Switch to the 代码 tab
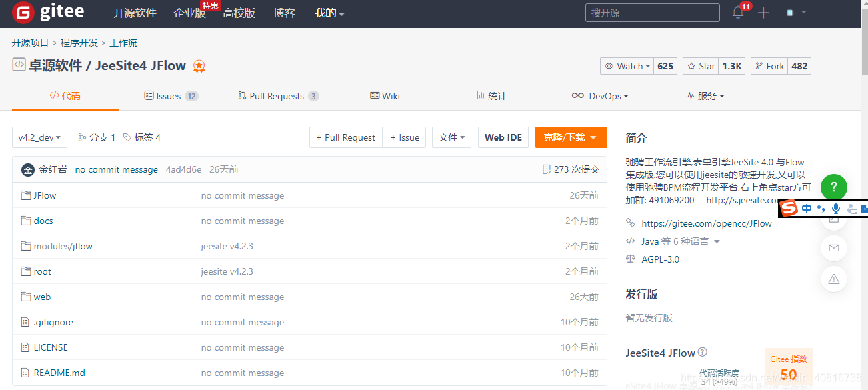The image size is (868, 390). point(65,96)
